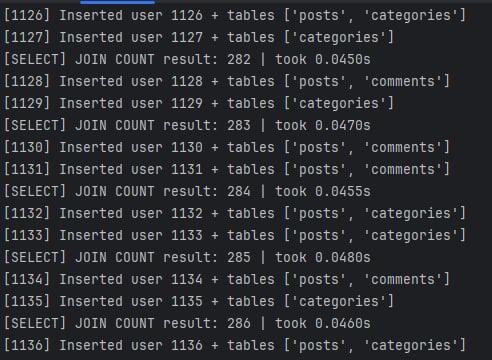Image resolution: width=492 pixels, height=360 pixels.
Task: Click the 'took 0.0450s' timing text
Action: (x=323, y=60)
